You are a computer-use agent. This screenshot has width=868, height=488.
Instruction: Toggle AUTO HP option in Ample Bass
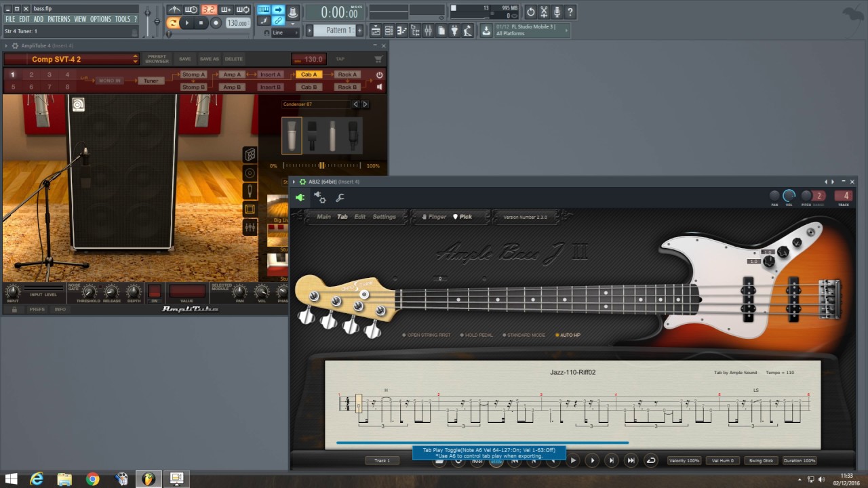[568, 335]
